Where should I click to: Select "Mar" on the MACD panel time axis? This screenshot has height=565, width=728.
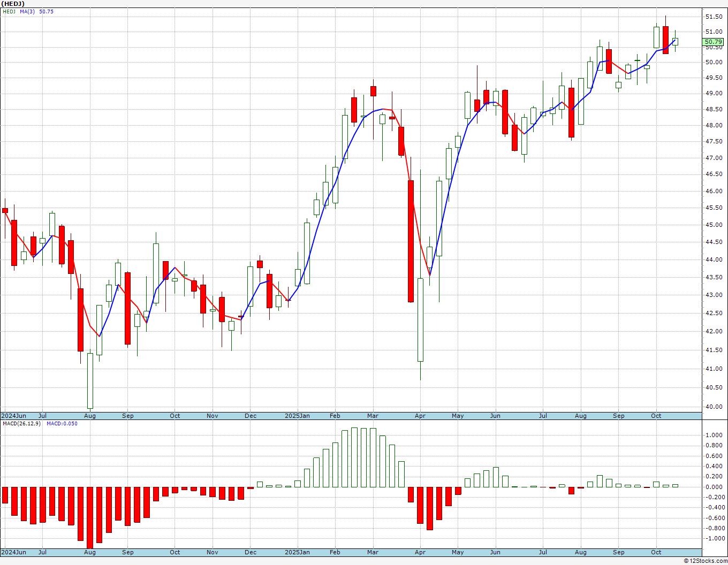(x=373, y=552)
